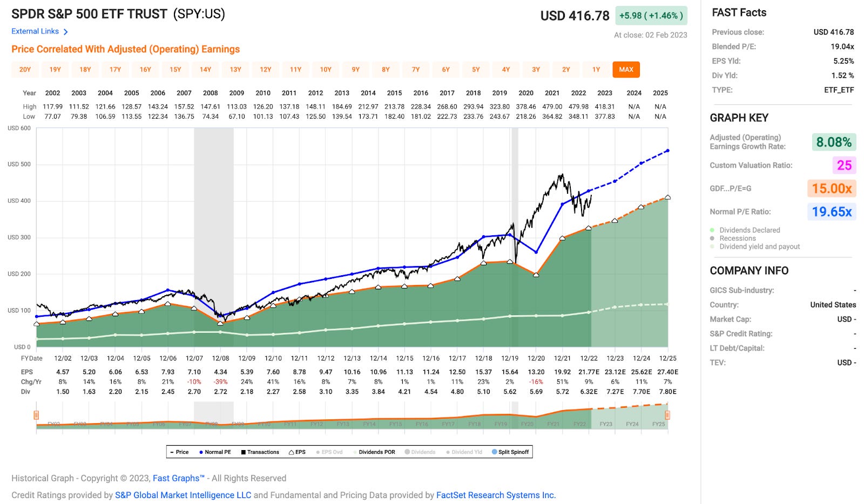864x504 pixels.
Task: Click the green 8.08% growth rate box
Action: tap(834, 142)
